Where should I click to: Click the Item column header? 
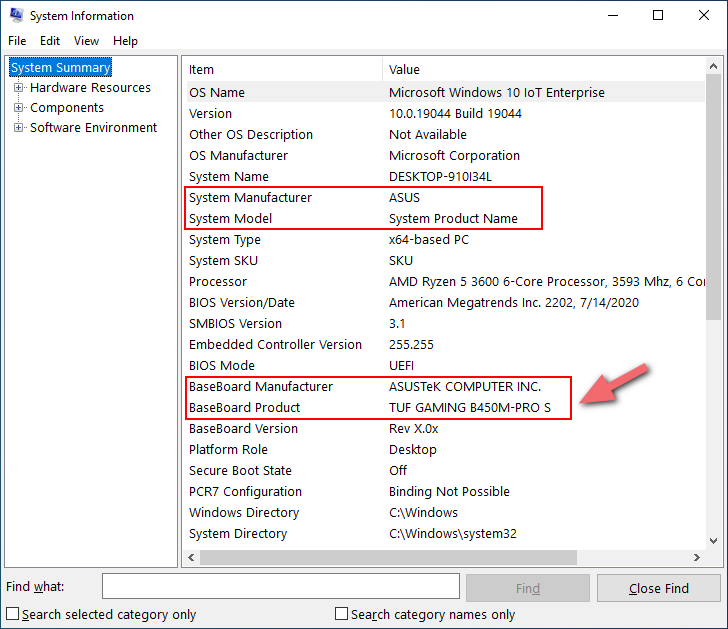coord(284,70)
